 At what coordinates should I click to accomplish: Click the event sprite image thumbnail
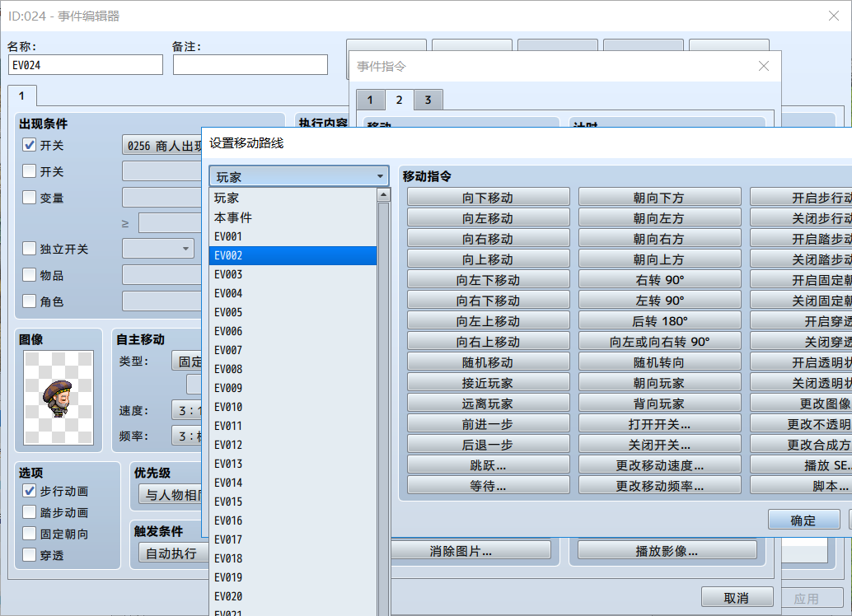59,398
